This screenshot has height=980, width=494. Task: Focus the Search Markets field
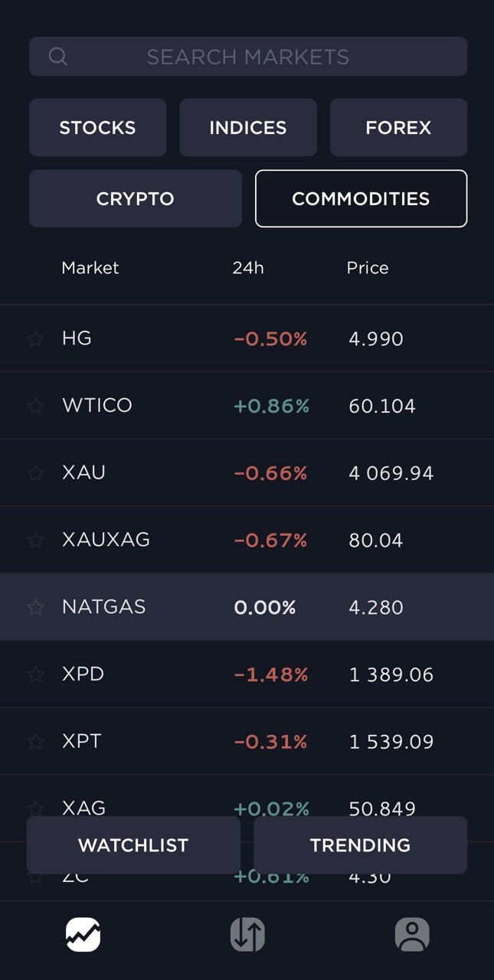tap(248, 57)
